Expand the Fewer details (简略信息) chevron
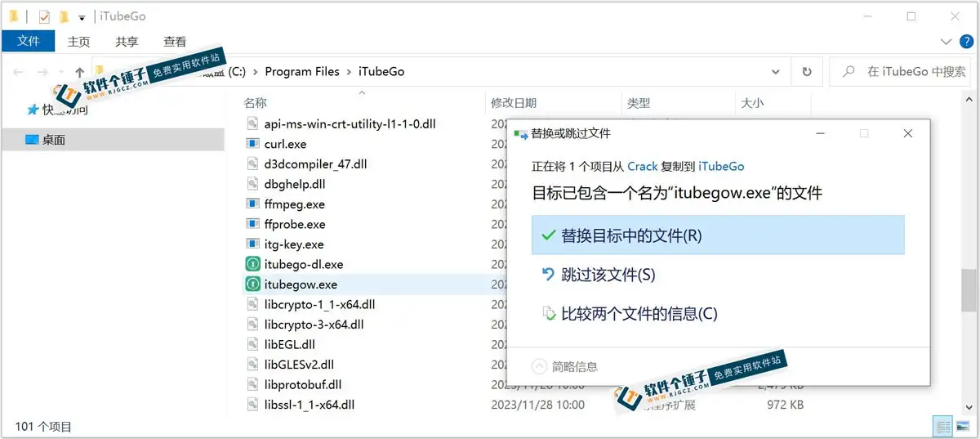The width and height of the screenshot is (980, 439). point(540,366)
